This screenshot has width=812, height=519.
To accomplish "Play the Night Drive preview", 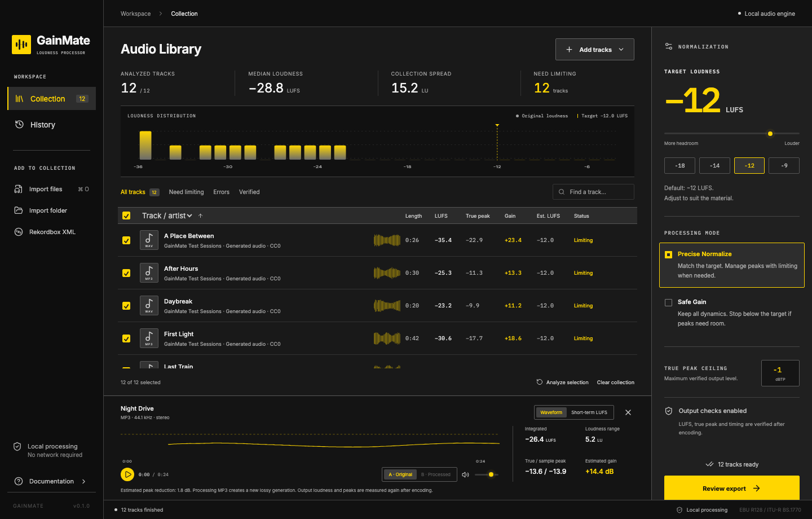I will coord(127,474).
